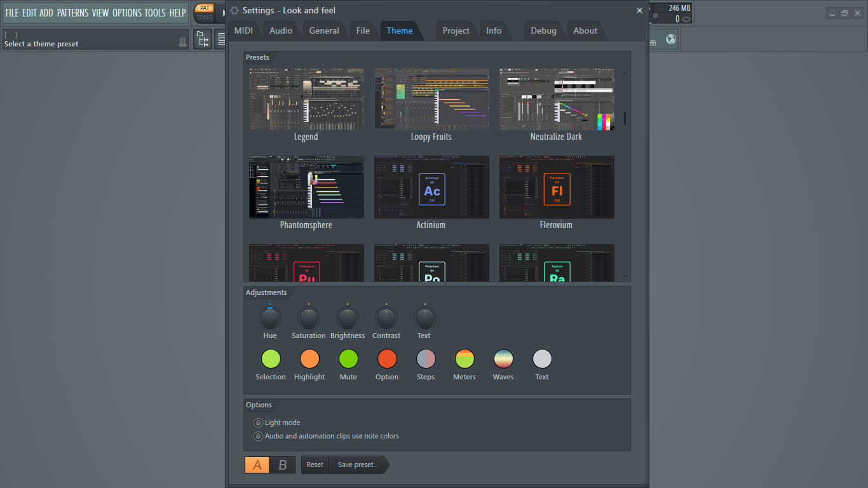Switch to PAT pattern mode
This screenshot has width=868, height=488.
205,8
